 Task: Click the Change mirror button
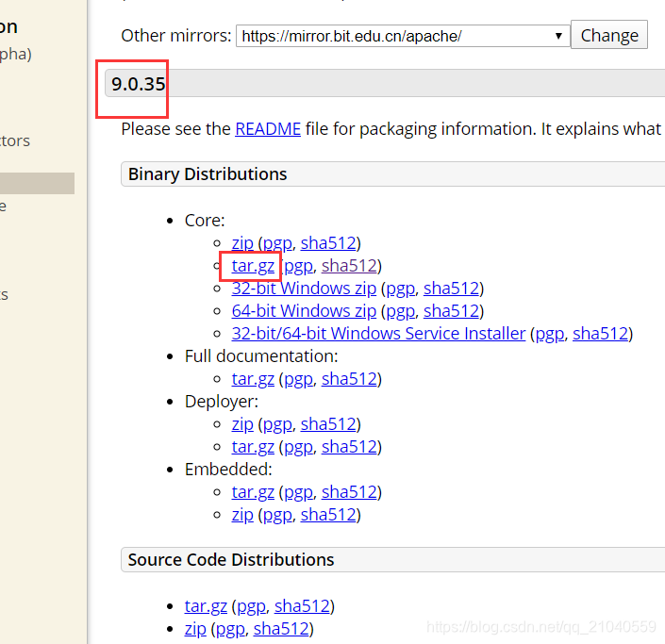tap(609, 35)
